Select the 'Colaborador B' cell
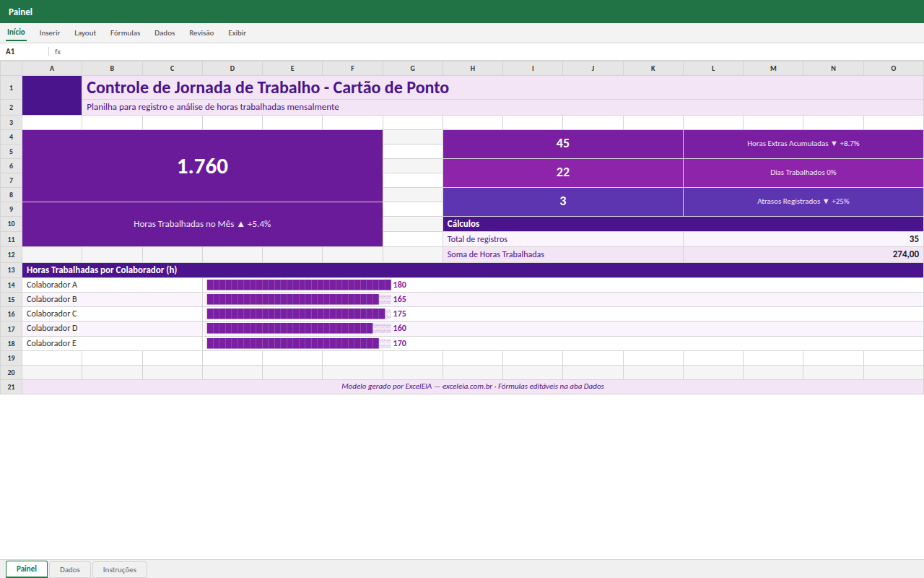 point(113,299)
